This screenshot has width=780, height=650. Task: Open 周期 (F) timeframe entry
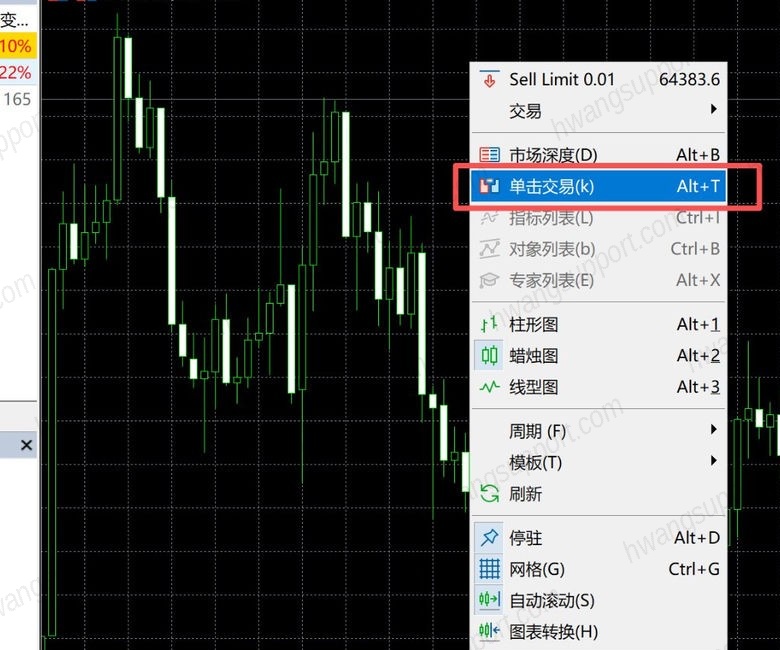point(599,431)
